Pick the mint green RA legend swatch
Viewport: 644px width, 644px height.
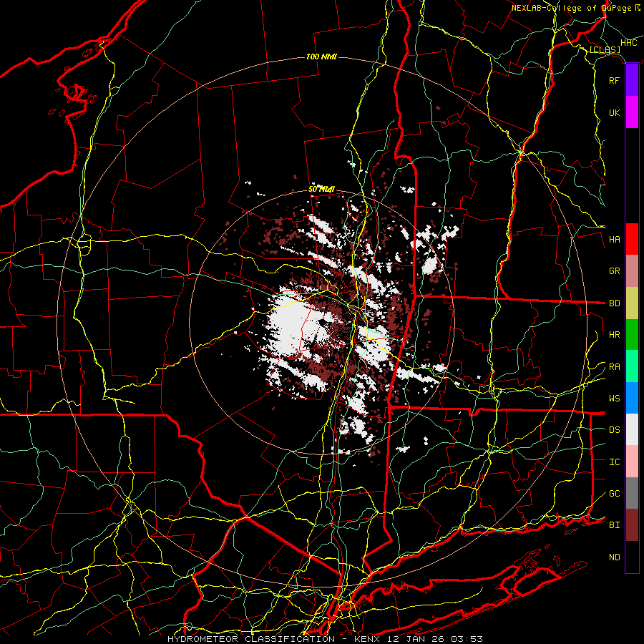pos(632,366)
